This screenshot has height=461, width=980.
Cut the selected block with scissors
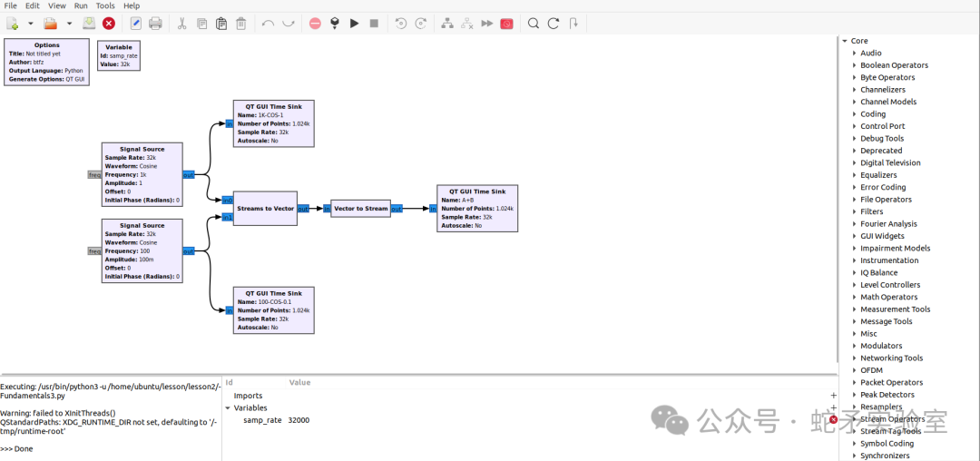click(181, 24)
